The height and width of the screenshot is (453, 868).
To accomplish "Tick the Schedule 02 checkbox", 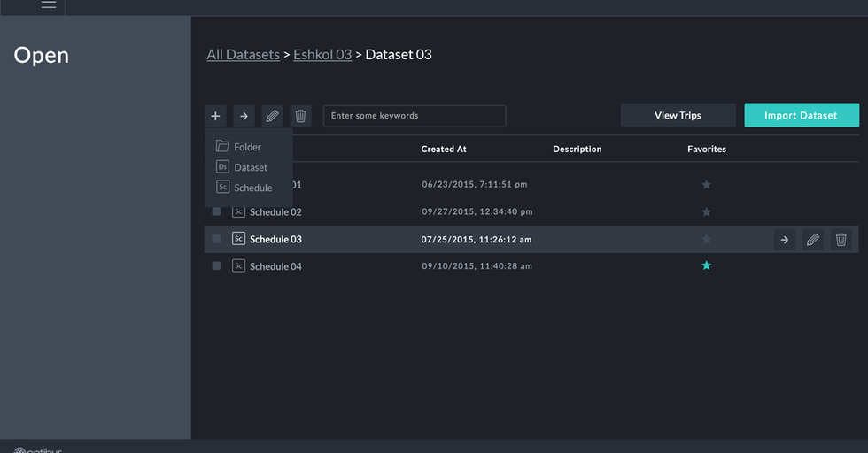I will 216,211.
